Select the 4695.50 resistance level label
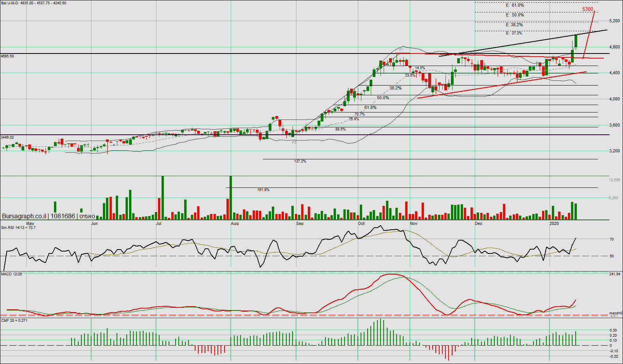This screenshot has width=623, height=364. pos(7,56)
